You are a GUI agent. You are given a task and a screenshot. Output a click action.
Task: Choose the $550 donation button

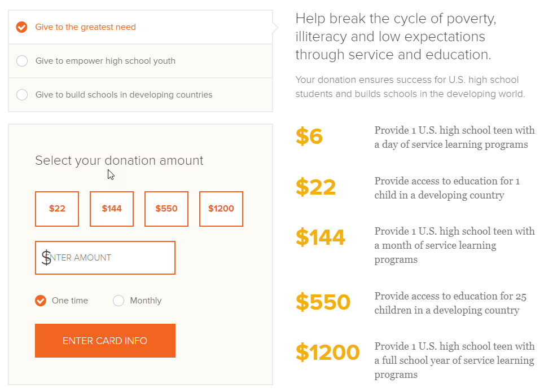[x=166, y=209]
